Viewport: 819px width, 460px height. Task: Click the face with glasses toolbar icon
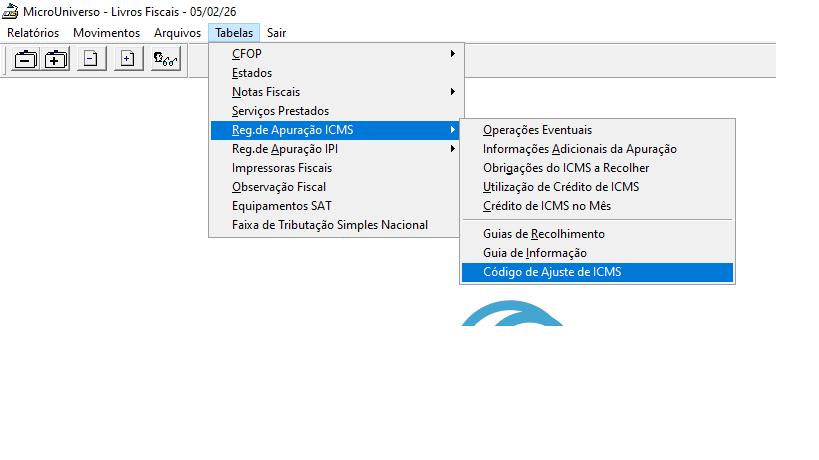(x=165, y=60)
